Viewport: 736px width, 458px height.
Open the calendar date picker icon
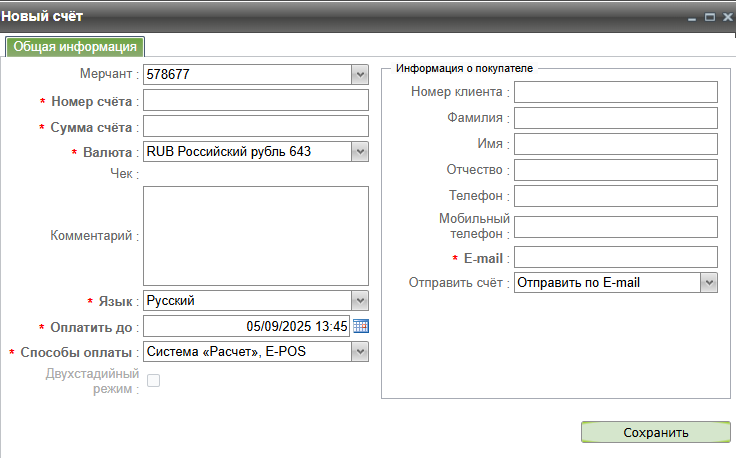[x=361, y=326]
